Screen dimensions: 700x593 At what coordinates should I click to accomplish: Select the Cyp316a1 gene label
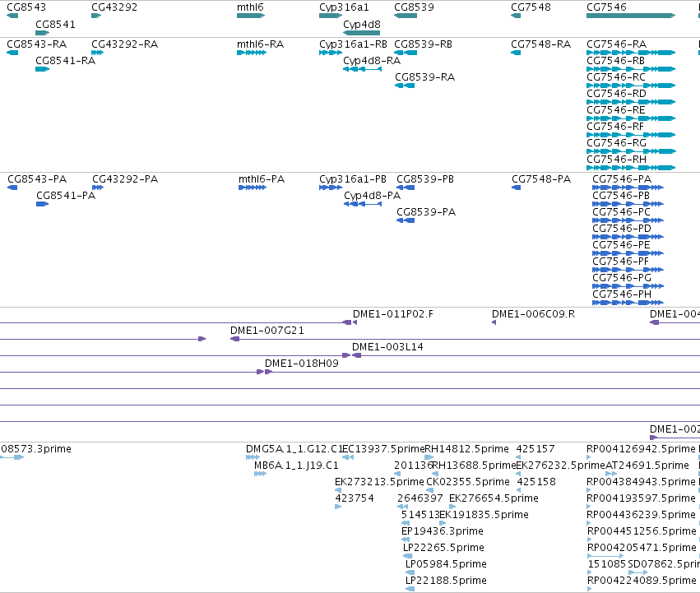344,7
